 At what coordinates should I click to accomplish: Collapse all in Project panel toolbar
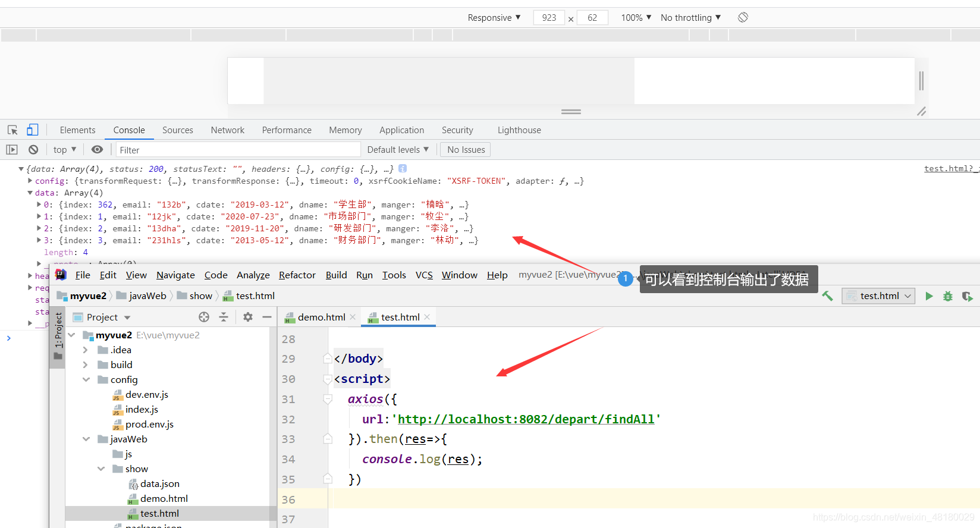224,317
